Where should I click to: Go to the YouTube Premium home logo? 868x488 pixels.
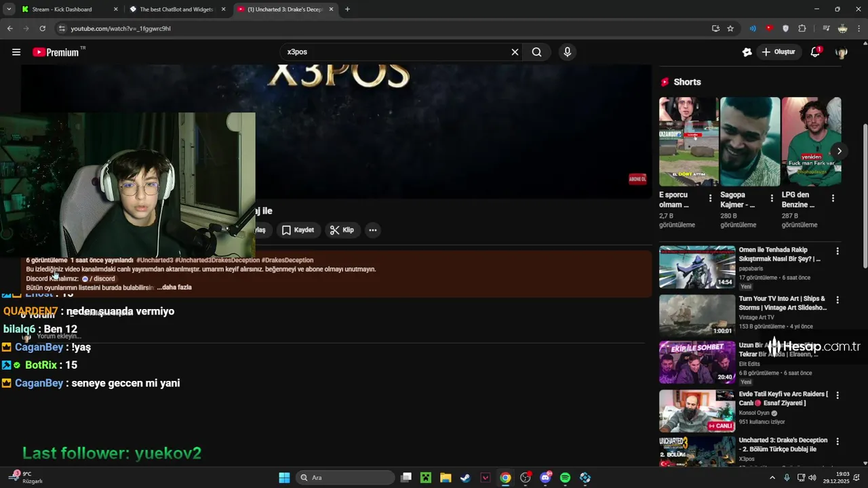56,52
